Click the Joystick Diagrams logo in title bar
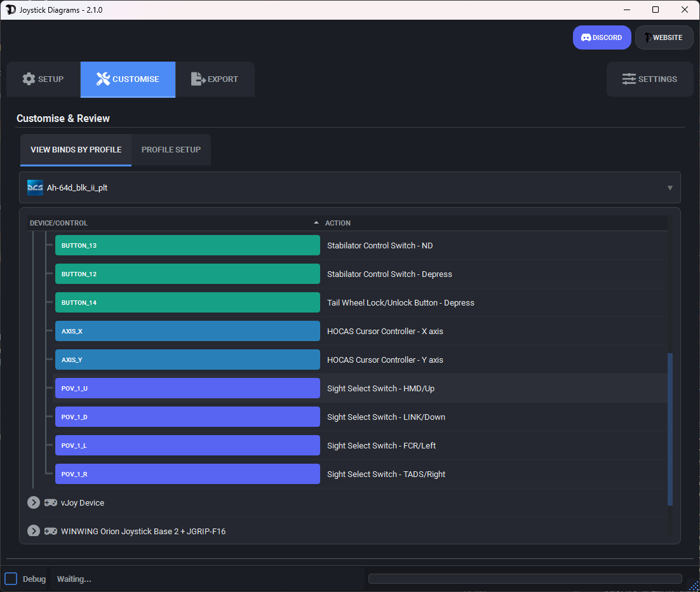 pos(10,10)
